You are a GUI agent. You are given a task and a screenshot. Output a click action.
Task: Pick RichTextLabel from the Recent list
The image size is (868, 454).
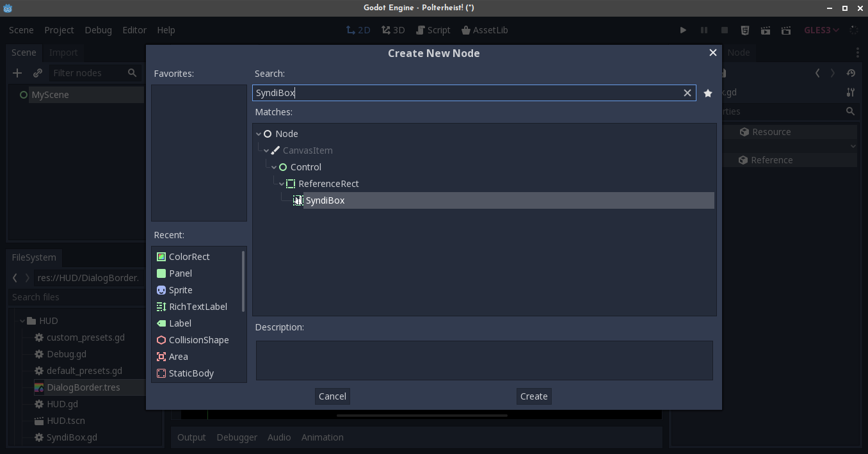point(197,307)
